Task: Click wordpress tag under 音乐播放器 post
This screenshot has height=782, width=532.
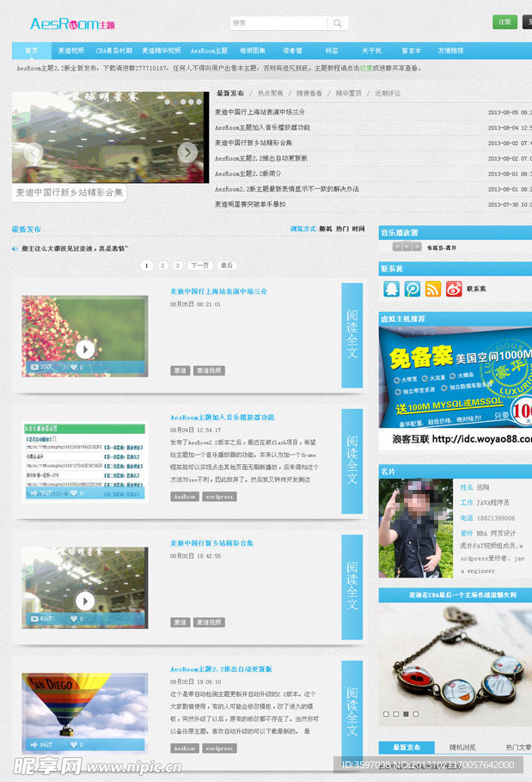Action: click(x=219, y=497)
